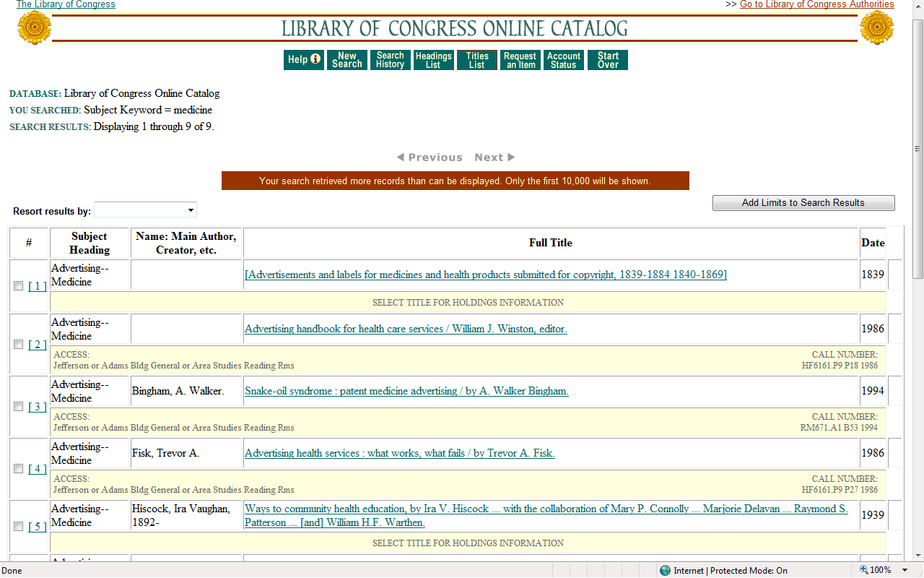The height and width of the screenshot is (578, 924).
Task: Open Advertisements and labels for medicines title
Action: point(486,275)
